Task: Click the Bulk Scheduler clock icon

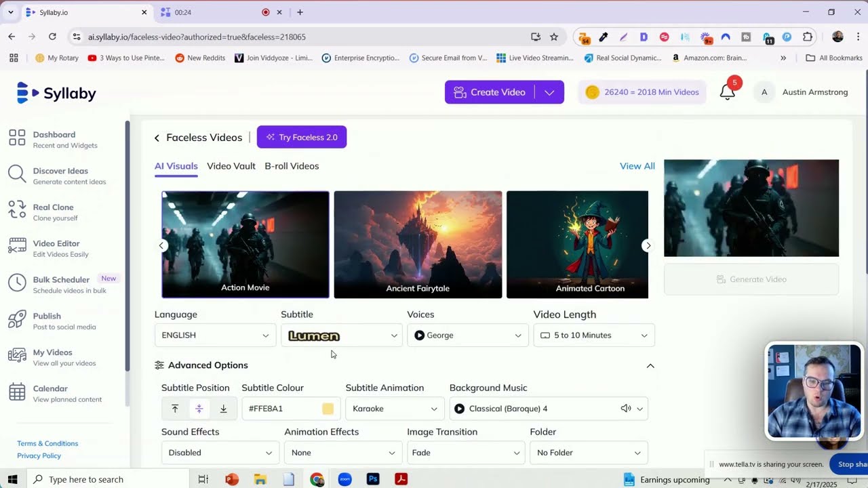Action: (17, 283)
